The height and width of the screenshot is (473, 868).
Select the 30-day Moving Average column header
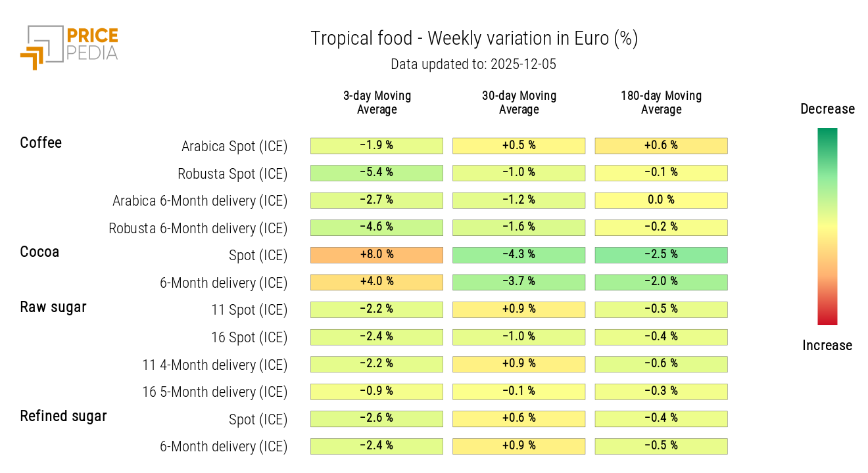tap(519, 102)
